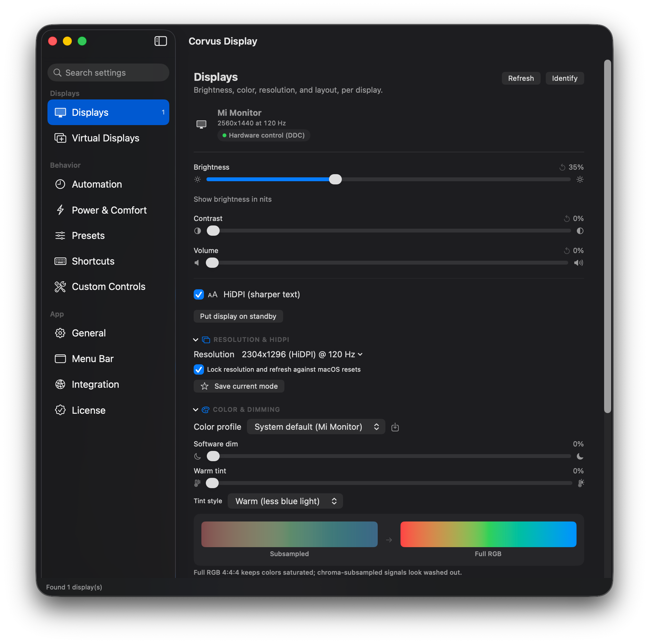Click the Warm tint slider handle
The width and height of the screenshot is (649, 644).
pos(212,483)
